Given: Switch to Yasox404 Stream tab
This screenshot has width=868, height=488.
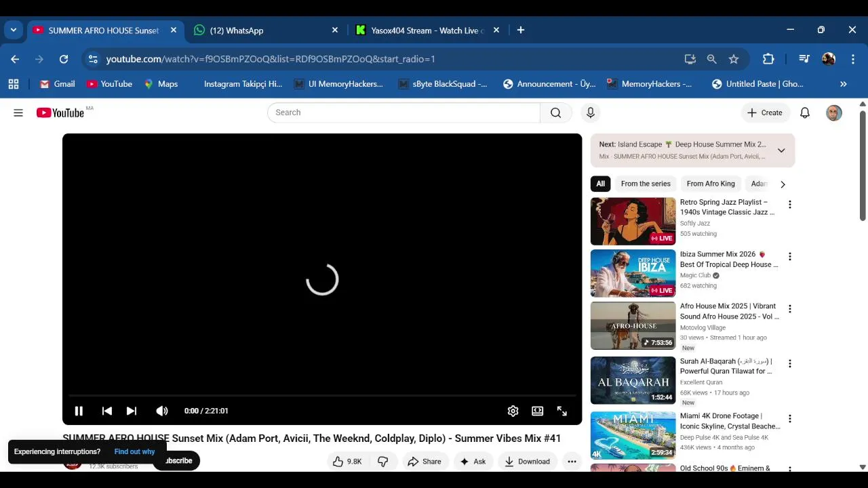Looking at the screenshot, I should pyautogui.click(x=427, y=30).
